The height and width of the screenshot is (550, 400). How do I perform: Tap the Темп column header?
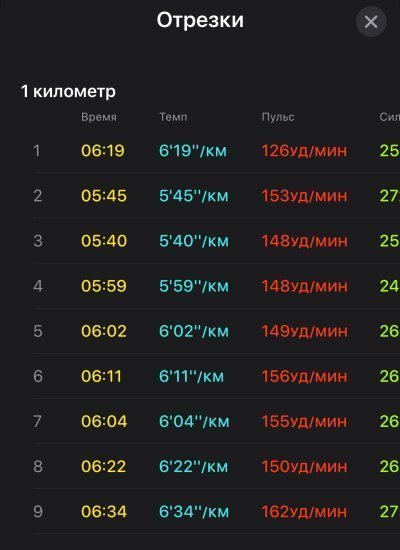173,117
